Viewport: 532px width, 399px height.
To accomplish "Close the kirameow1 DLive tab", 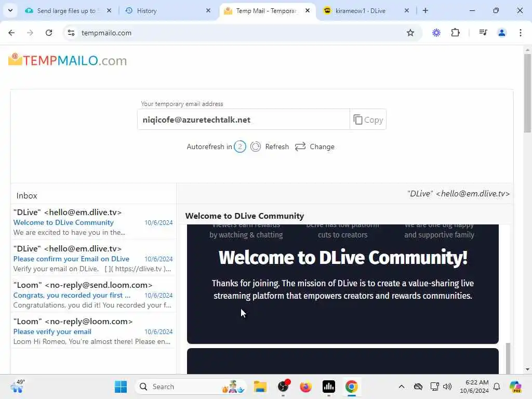I will (406, 10).
